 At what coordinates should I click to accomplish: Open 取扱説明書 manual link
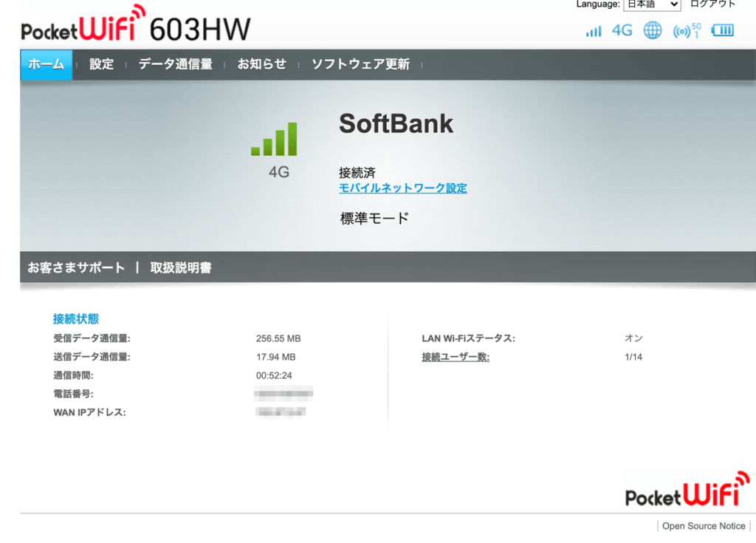point(181,267)
